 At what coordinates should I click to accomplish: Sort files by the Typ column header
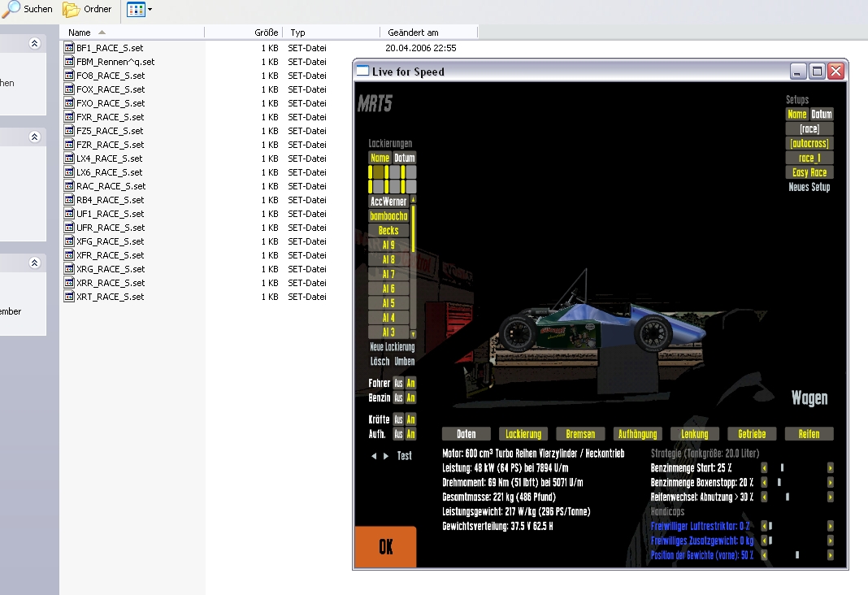coord(331,33)
